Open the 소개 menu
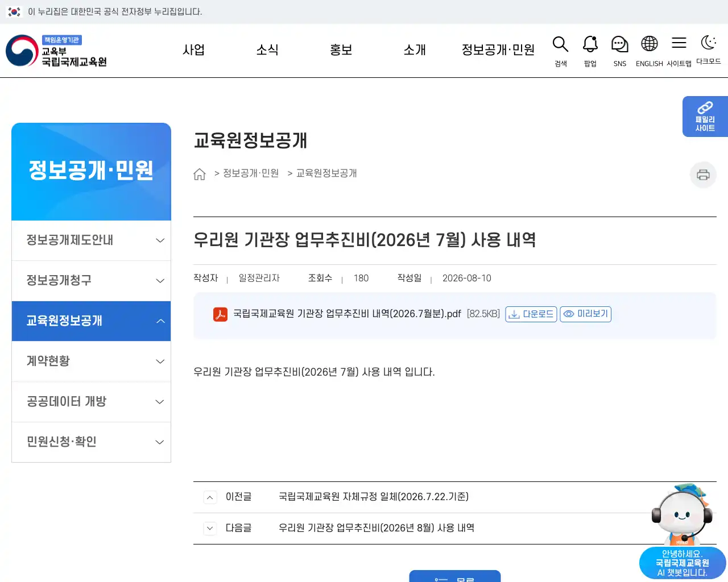 [415, 50]
